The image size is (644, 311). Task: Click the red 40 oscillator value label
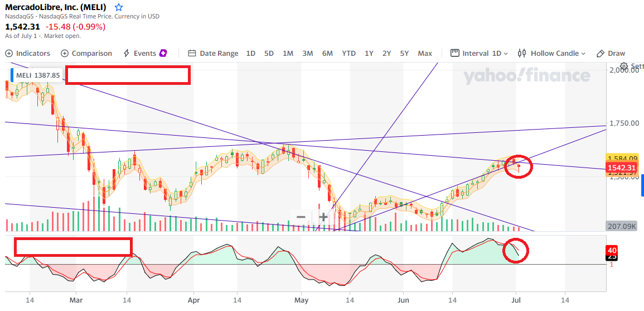click(612, 250)
